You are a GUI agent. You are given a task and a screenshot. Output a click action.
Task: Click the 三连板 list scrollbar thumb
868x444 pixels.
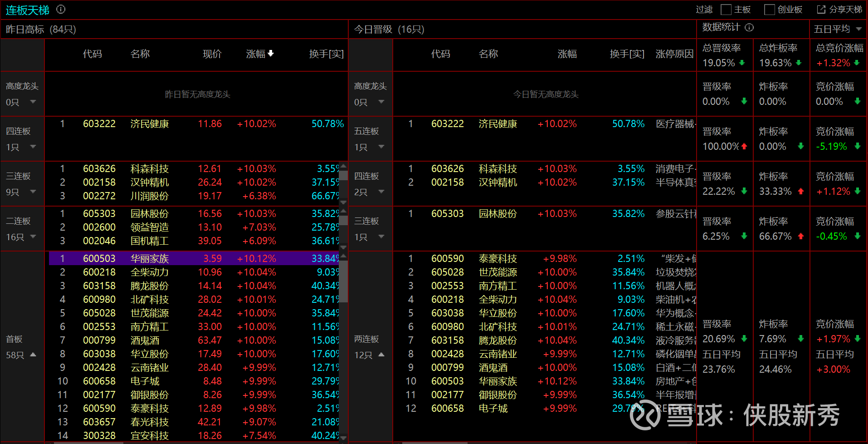[344, 175]
